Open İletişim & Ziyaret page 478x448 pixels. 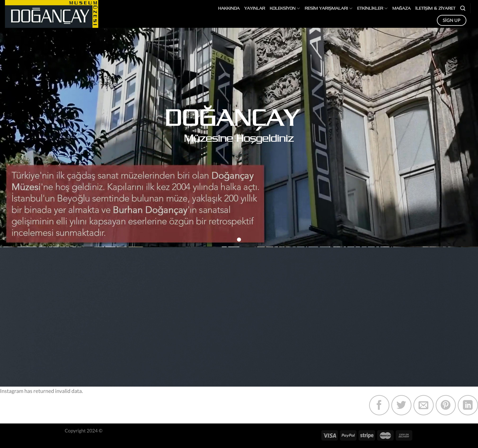435,8
